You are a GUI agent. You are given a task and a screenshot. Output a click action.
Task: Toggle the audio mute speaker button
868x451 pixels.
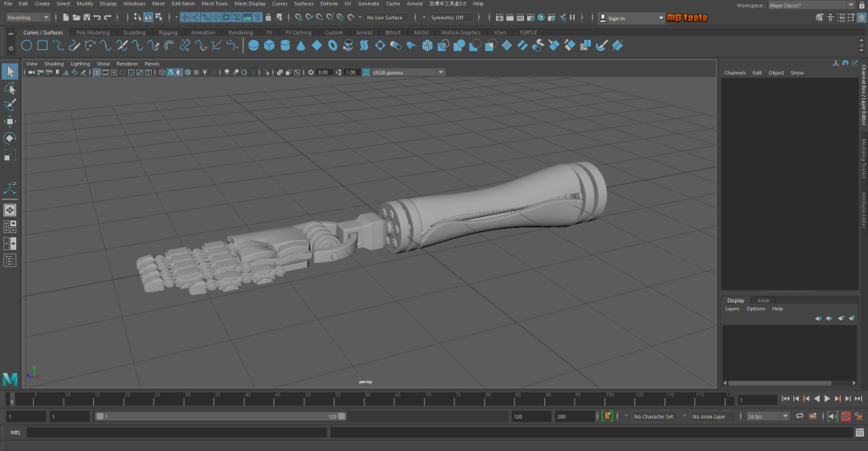coord(832,416)
